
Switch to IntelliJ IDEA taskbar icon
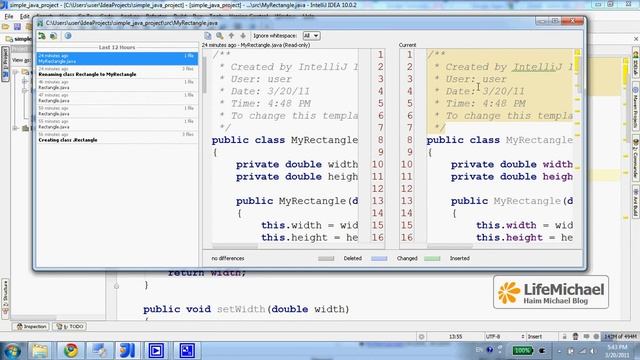point(127,351)
